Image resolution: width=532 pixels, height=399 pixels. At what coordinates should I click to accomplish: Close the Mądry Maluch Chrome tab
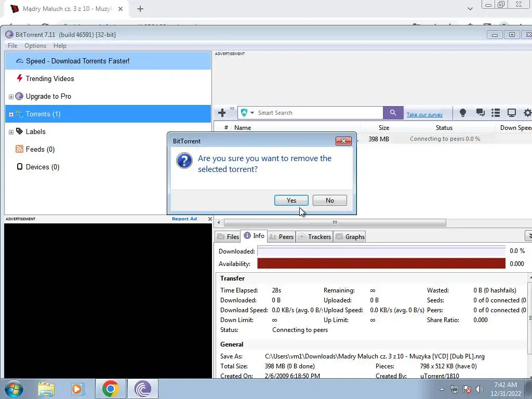click(x=121, y=9)
